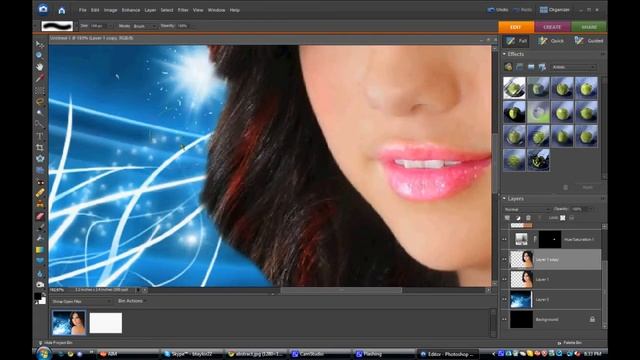Select the Cookie Cutter tool

pyautogui.click(x=40, y=158)
